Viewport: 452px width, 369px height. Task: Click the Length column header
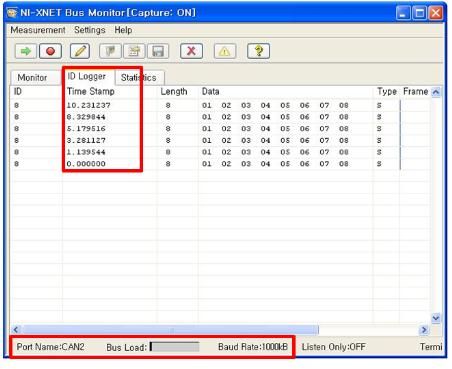(174, 91)
